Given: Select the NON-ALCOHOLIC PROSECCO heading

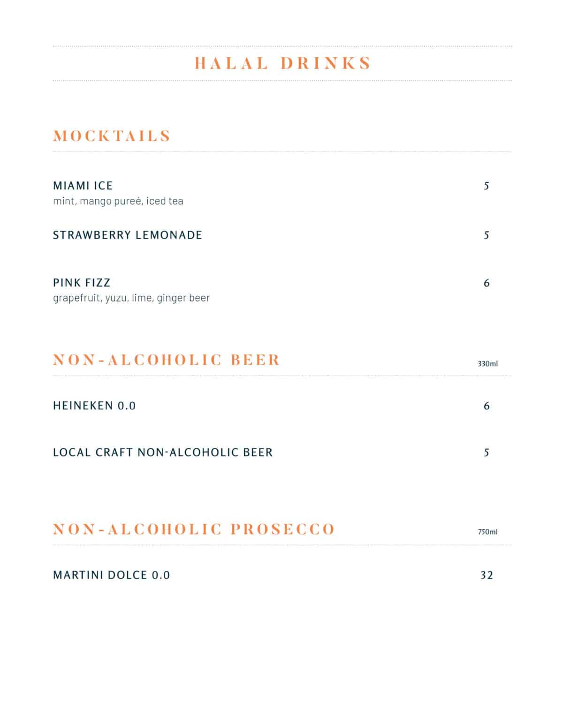Looking at the screenshot, I should click(194, 529).
